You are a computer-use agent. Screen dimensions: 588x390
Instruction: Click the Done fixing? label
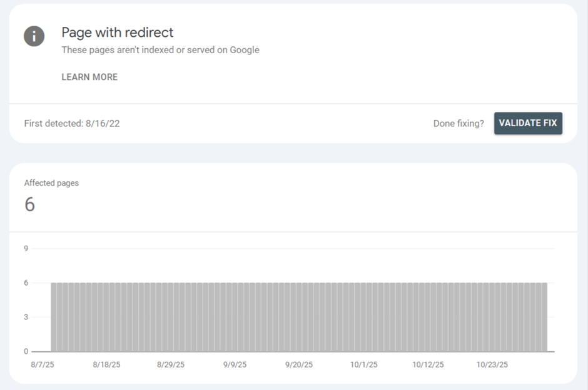coord(459,124)
